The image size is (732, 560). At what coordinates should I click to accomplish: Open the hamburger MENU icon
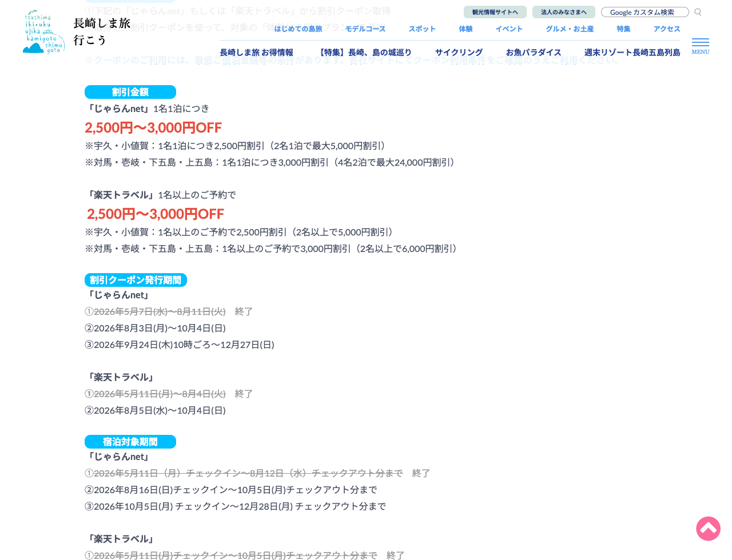point(701,46)
